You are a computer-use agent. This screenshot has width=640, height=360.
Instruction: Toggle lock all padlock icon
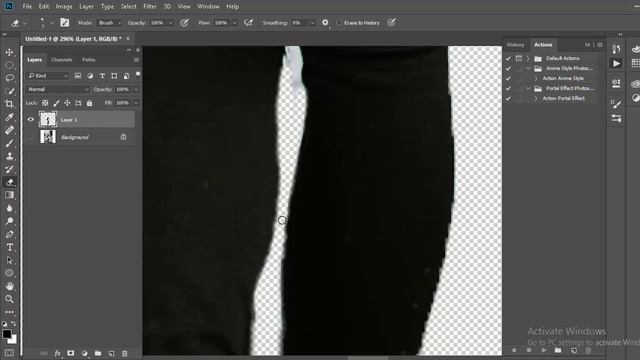click(89, 103)
